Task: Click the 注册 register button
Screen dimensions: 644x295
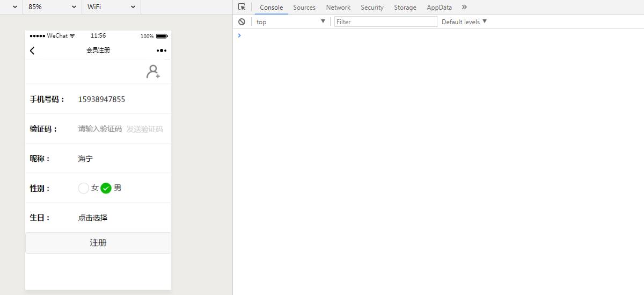Action: [x=98, y=243]
